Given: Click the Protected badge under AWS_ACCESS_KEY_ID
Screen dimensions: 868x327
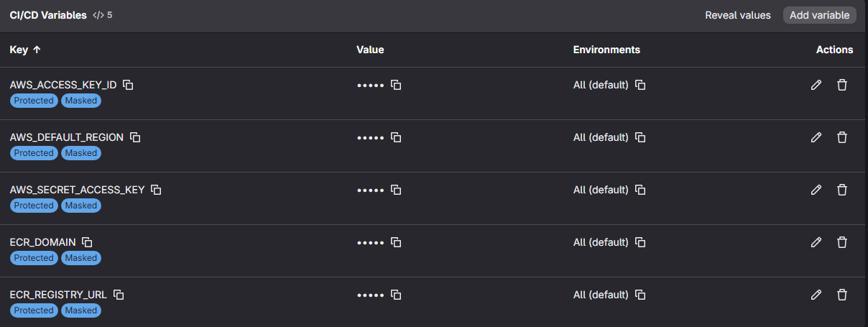Looking at the screenshot, I should [34, 101].
